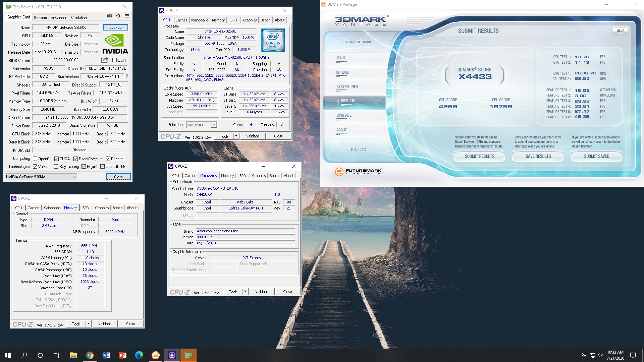Open Task View on the taskbar
This screenshot has height=362, width=644.
pos(56,355)
